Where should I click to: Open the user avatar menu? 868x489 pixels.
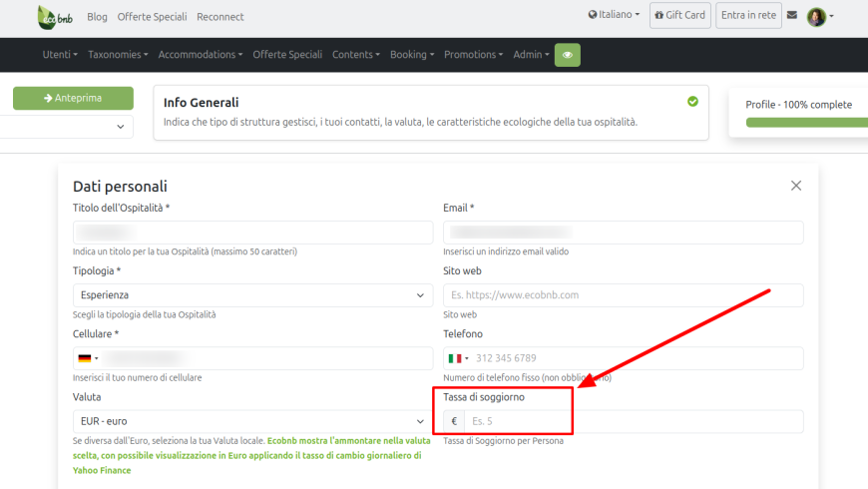(820, 16)
